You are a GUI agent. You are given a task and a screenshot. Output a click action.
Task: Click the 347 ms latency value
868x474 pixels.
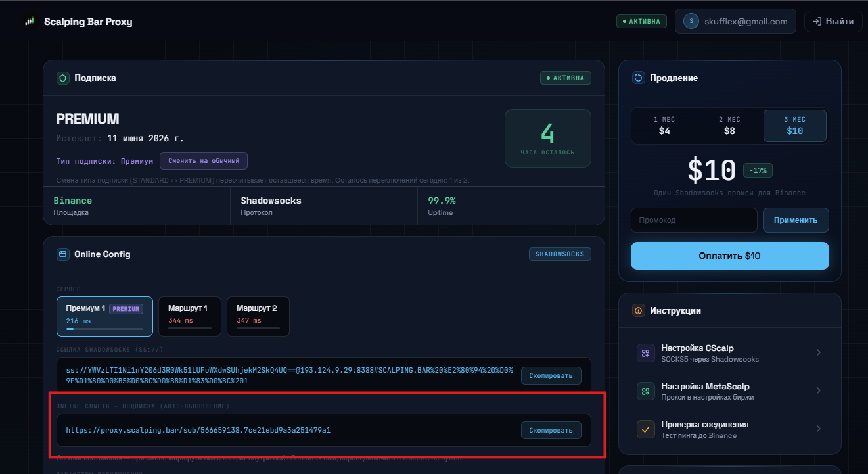click(249, 321)
